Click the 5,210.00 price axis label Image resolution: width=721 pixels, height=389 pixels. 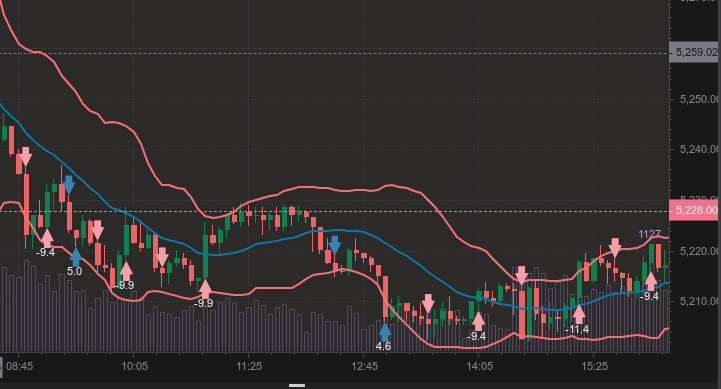(x=700, y=301)
